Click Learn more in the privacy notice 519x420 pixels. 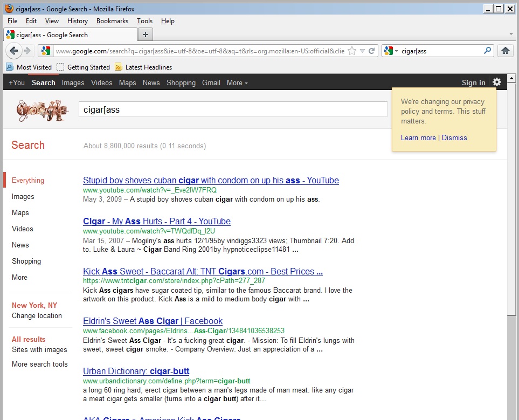418,138
